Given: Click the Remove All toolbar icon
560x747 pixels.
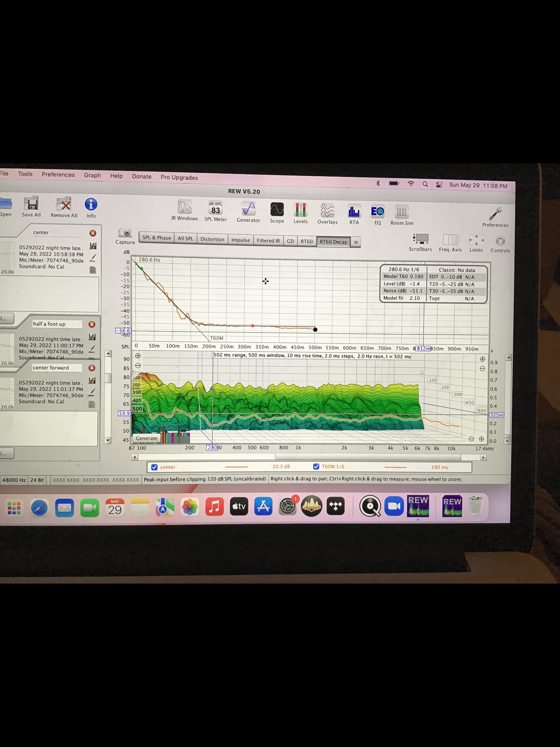Looking at the screenshot, I should [x=64, y=204].
